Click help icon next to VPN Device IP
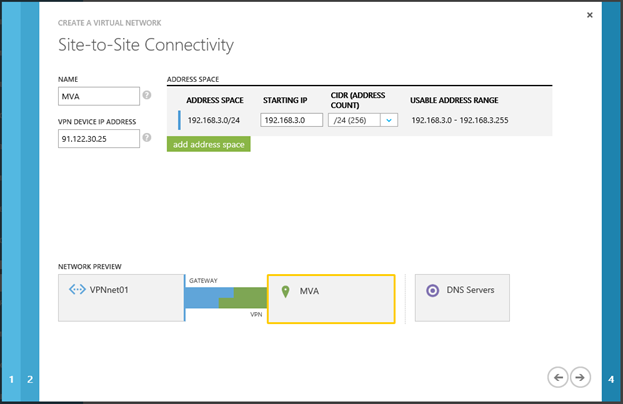This screenshot has height=404, width=623. (147, 138)
